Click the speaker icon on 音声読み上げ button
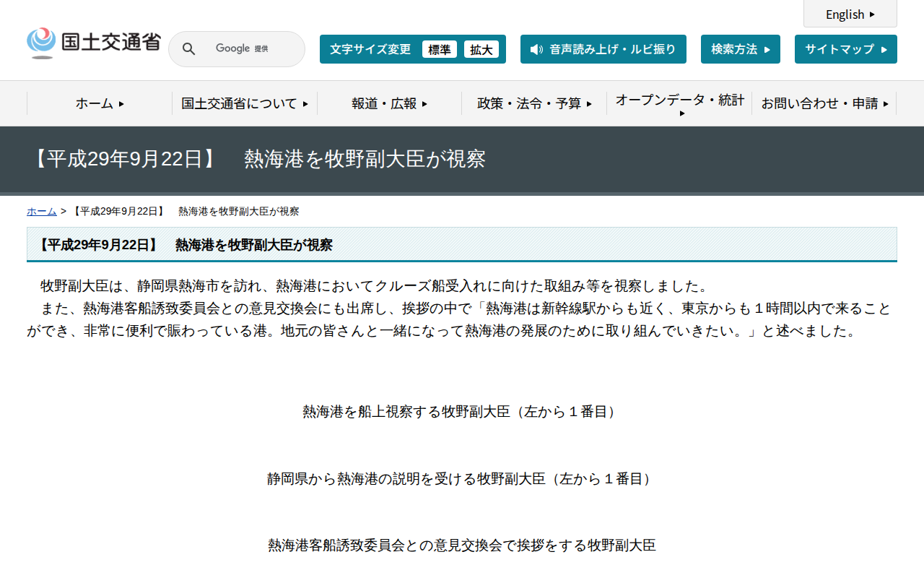924x578 pixels. click(x=535, y=49)
